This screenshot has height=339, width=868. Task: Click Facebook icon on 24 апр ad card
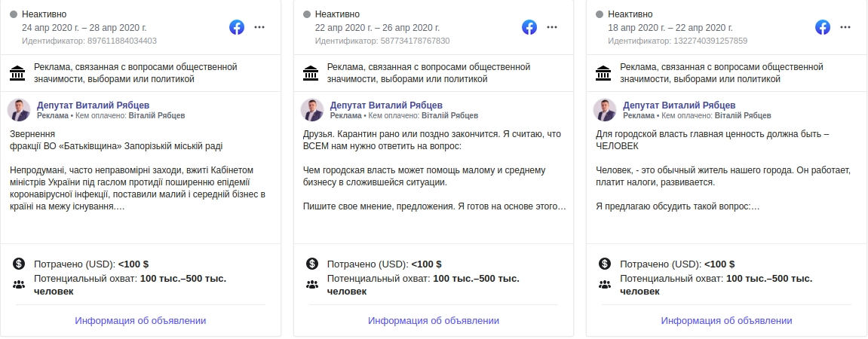[x=237, y=27]
